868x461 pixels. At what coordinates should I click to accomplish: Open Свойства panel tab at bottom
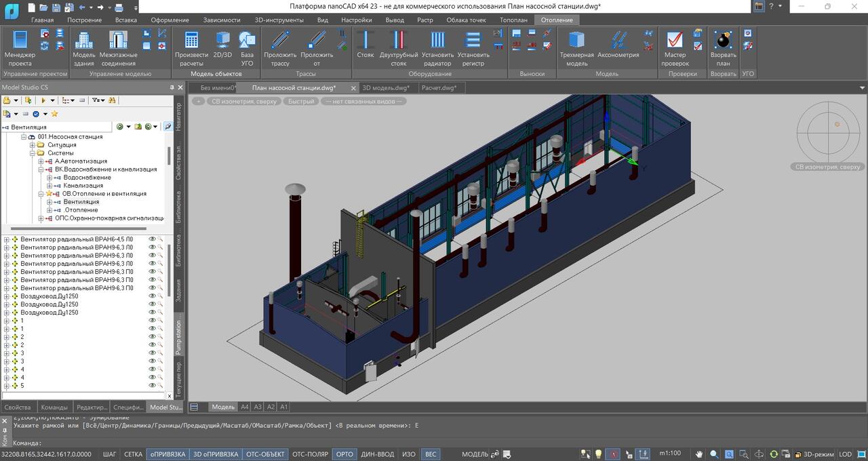pos(18,407)
